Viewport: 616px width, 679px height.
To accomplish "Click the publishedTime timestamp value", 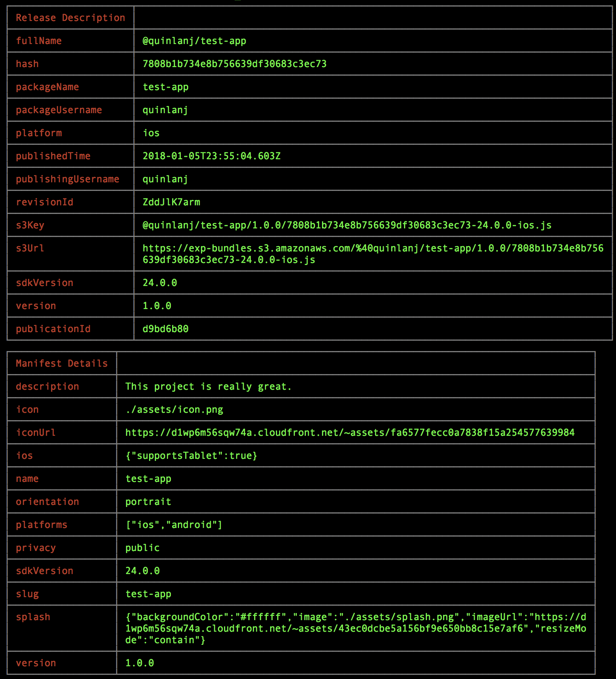I will pos(211,156).
